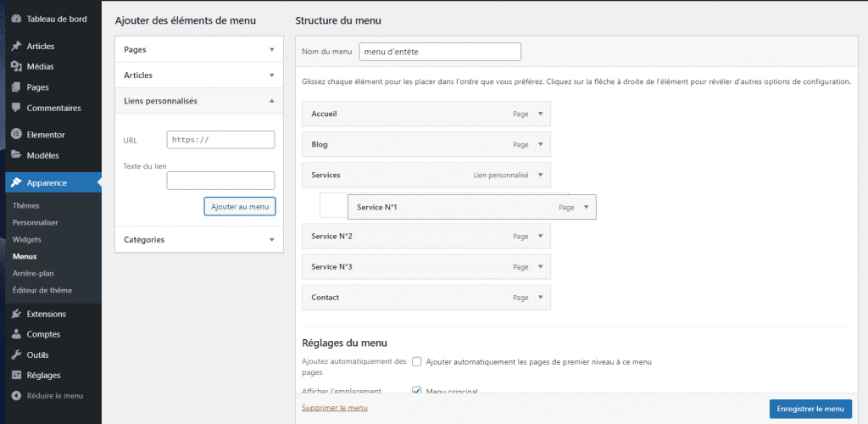Click the Elementor icon in sidebar
Screen dimensions: 868x424
(x=16, y=135)
